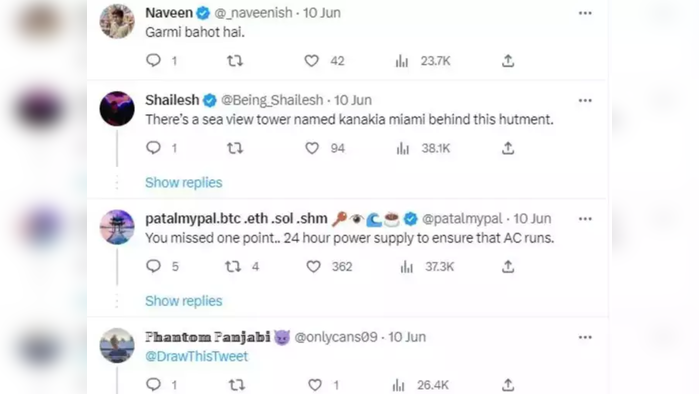View analytics of patalmypal's tweet
The image size is (699, 394).
(407, 267)
